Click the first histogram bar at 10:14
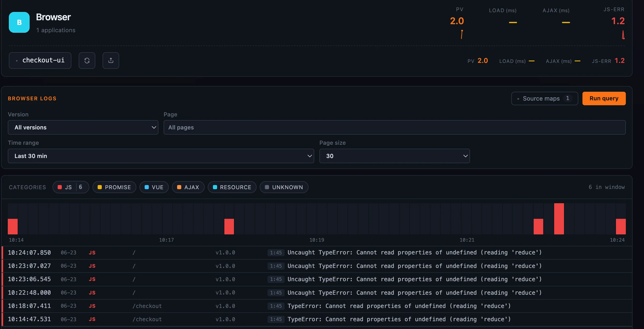 (x=13, y=227)
